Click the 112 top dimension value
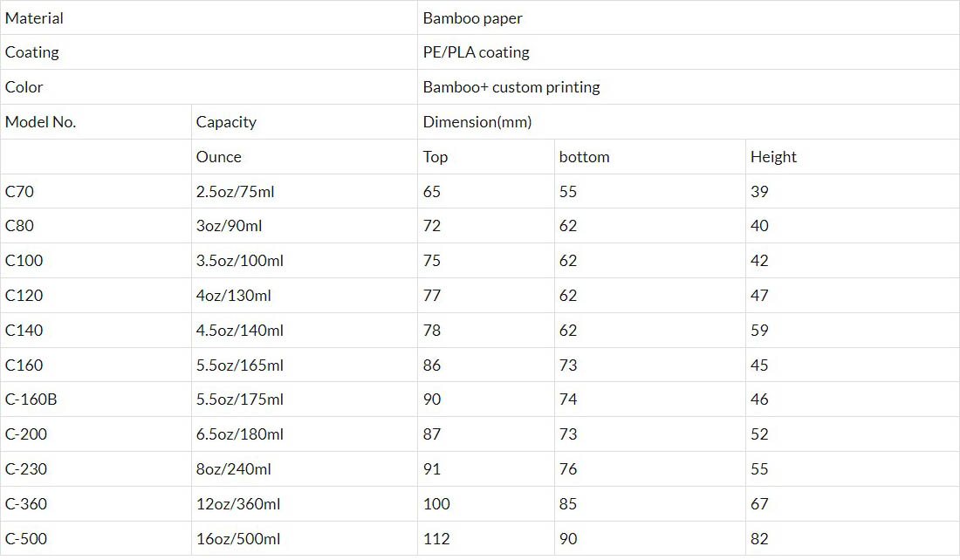 tap(435, 539)
